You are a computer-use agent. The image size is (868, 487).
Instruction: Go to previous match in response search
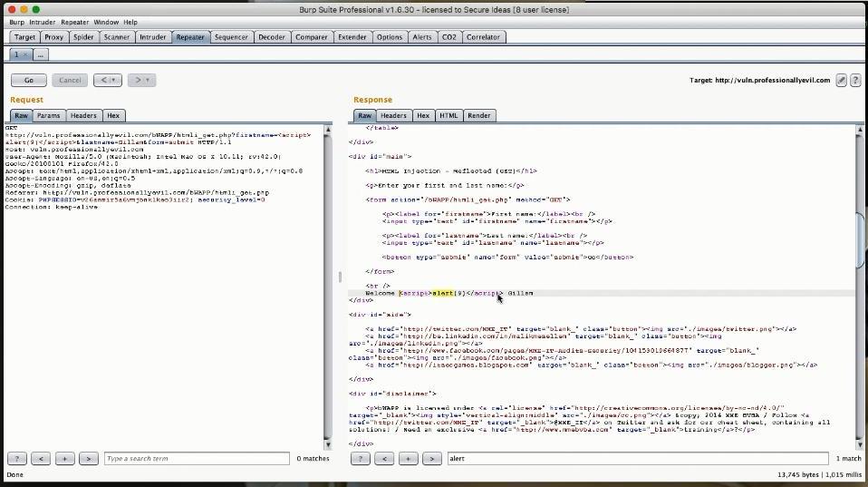click(x=384, y=459)
